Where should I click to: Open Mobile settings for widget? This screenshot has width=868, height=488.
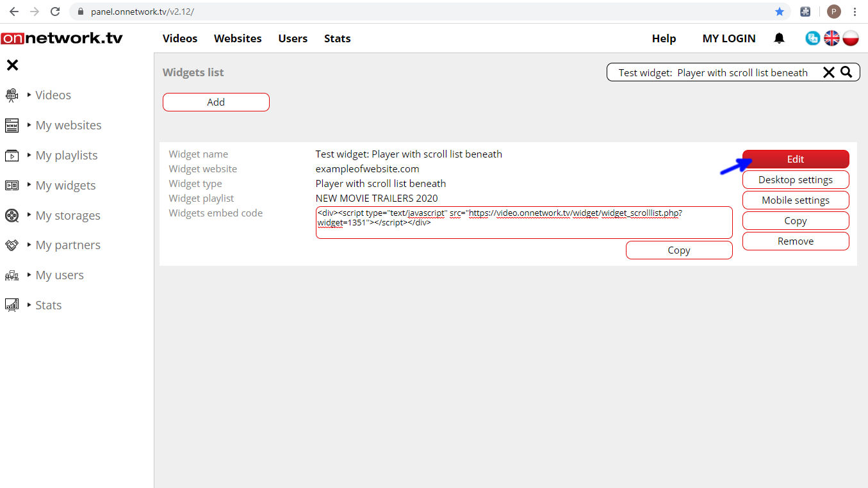tap(796, 200)
